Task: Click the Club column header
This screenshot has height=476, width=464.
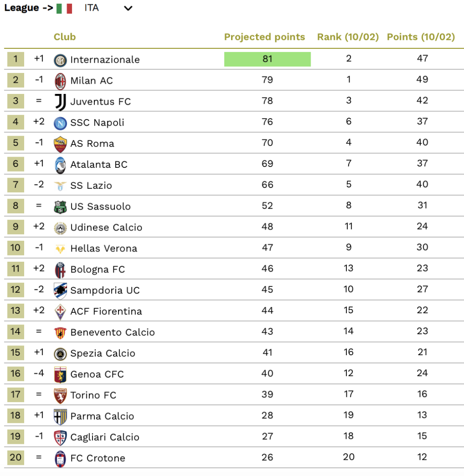Action: tap(65, 37)
